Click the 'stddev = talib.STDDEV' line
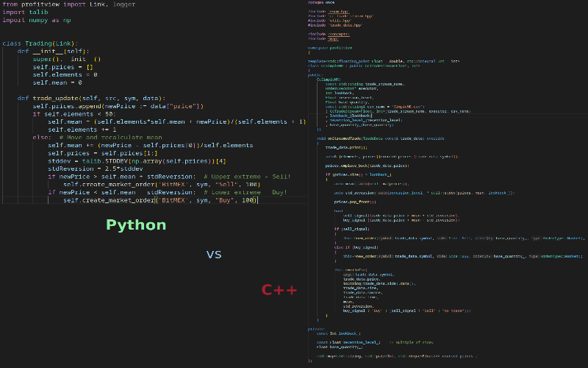Viewport: 588px width, 368px height. click(x=137, y=161)
